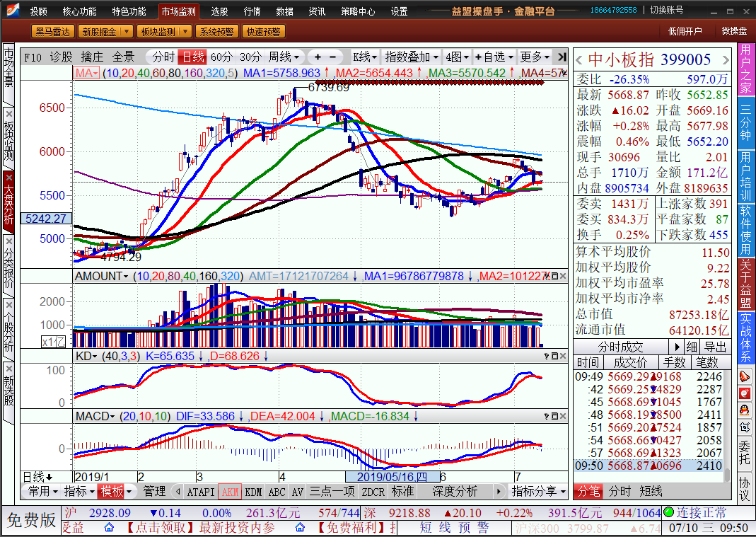Open the +自选 dropdown
Screen dimensions: 756x537
(494, 57)
